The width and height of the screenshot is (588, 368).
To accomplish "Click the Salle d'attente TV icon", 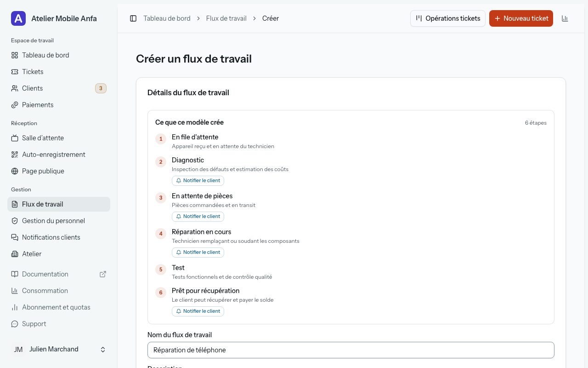I will click(15, 138).
